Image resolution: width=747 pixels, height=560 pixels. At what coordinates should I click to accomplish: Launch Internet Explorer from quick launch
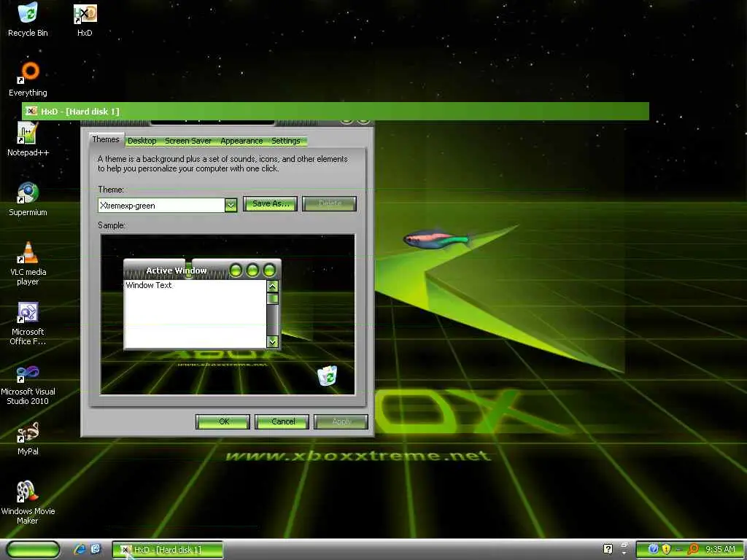point(80,550)
